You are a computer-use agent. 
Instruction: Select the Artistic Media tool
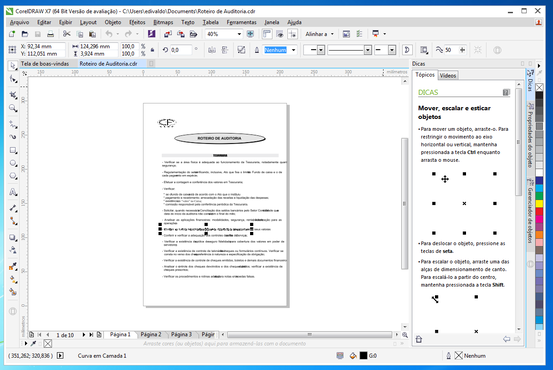pos(13,137)
